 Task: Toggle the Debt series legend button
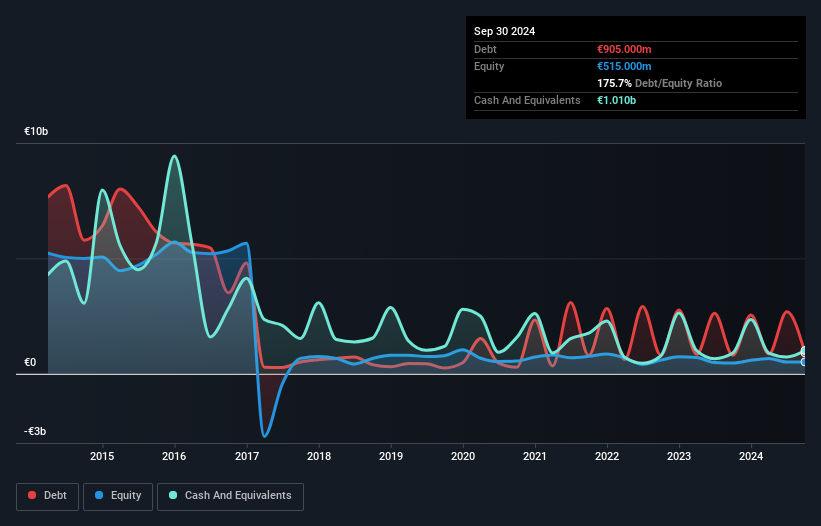pos(48,496)
